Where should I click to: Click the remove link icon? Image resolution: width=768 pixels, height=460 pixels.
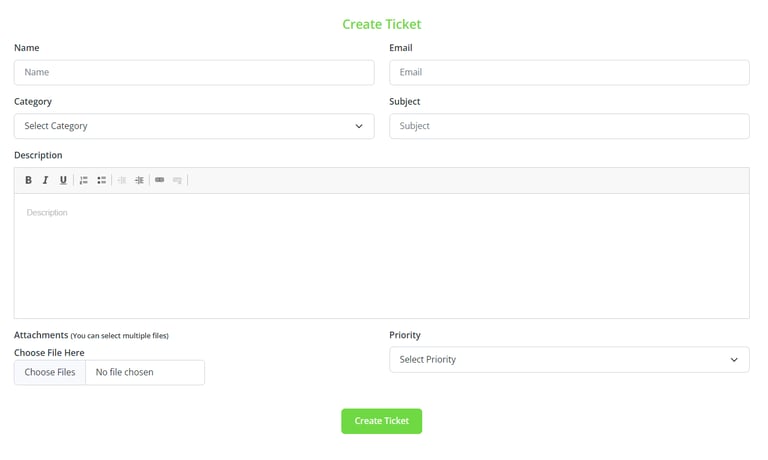click(177, 180)
